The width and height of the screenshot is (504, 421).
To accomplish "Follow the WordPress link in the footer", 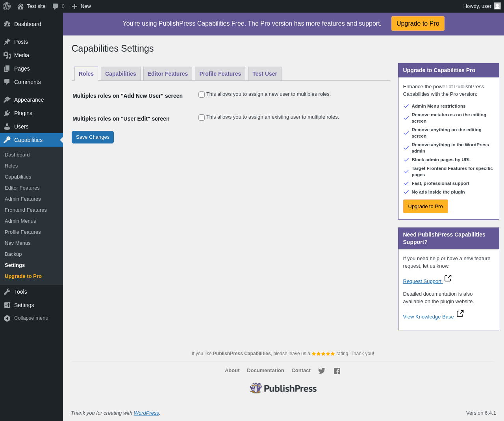I will point(146,413).
